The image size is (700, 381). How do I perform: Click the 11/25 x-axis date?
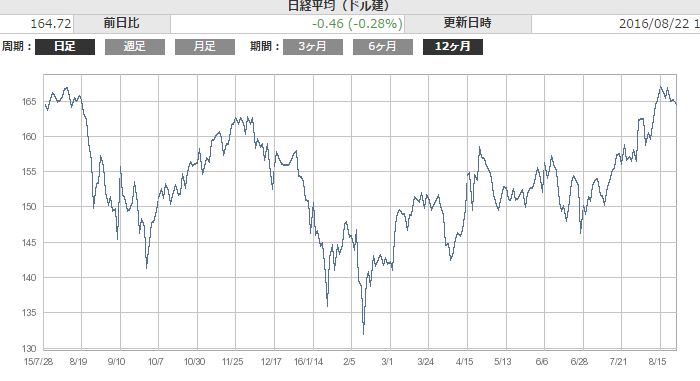(x=233, y=362)
